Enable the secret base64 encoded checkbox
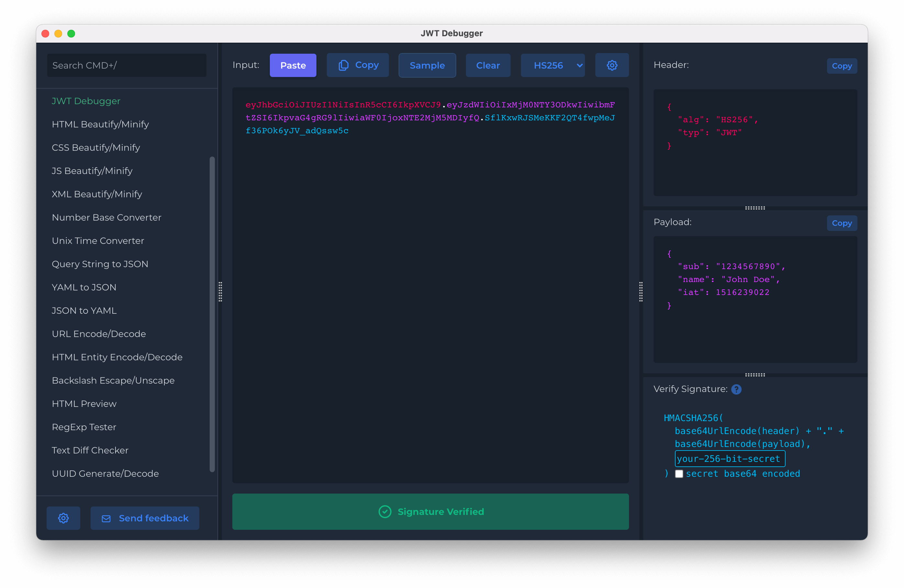Screen dimensions: 904x588 click(679, 474)
